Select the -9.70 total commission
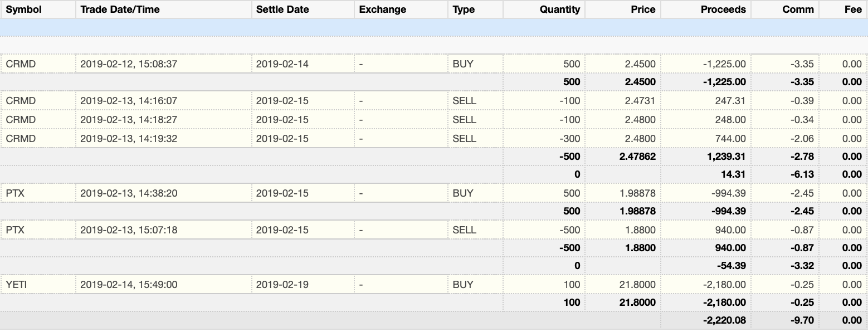868x332 pixels. pos(802,321)
